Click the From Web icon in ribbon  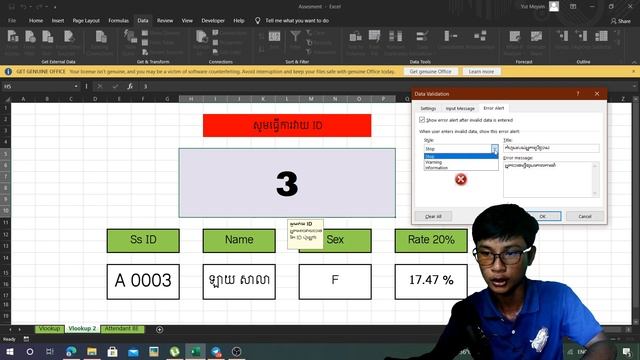tap(30, 37)
